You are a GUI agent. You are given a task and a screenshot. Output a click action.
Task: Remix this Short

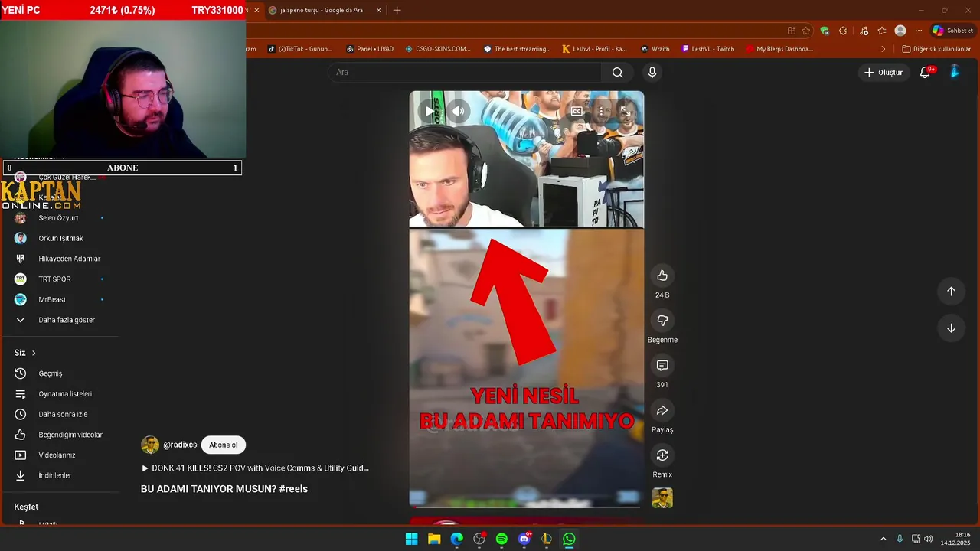(662, 455)
